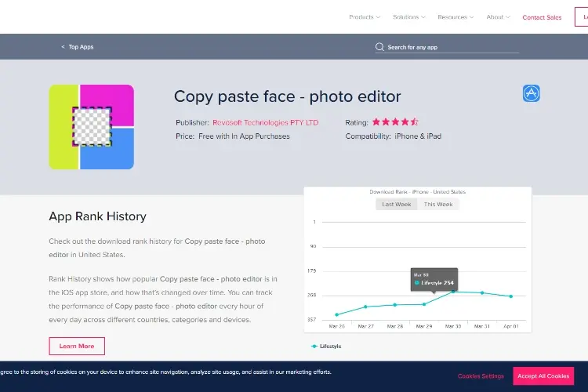Expand the About menu
The image size is (588, 392).
pyautogui.click(x=498, y=17)
